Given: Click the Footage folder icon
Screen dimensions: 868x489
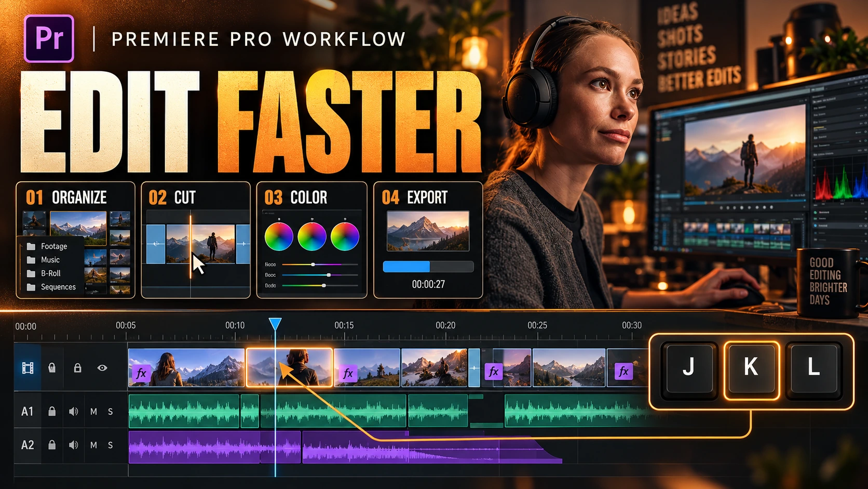Looking at the screenshot, I should [x=31, y=246].
